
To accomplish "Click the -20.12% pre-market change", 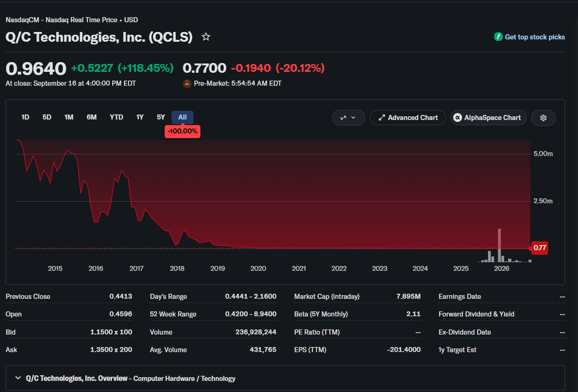I will [300, 68].
